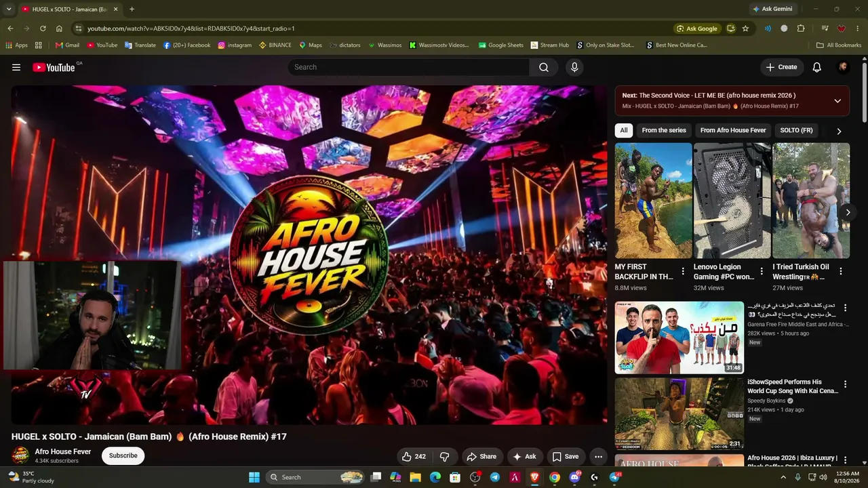Open the Stream Hub bookmark

coord(549,45)
